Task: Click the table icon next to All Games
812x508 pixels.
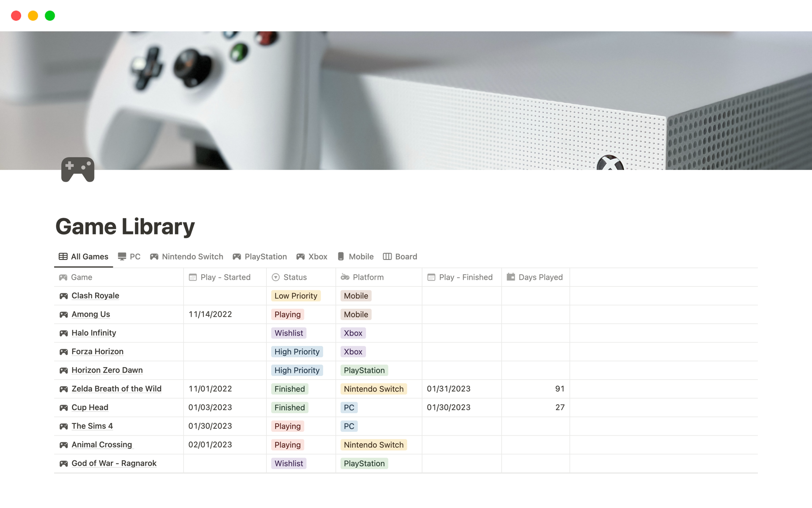Action: coord(63,256)
